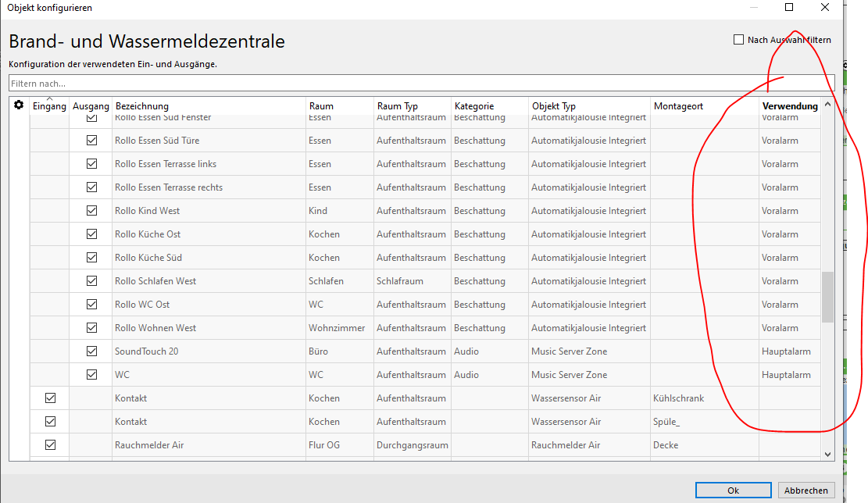Sort table by Bezeichnung column
Image resolution: width=868 pixels, height=503 pixels.
(141, 106)
